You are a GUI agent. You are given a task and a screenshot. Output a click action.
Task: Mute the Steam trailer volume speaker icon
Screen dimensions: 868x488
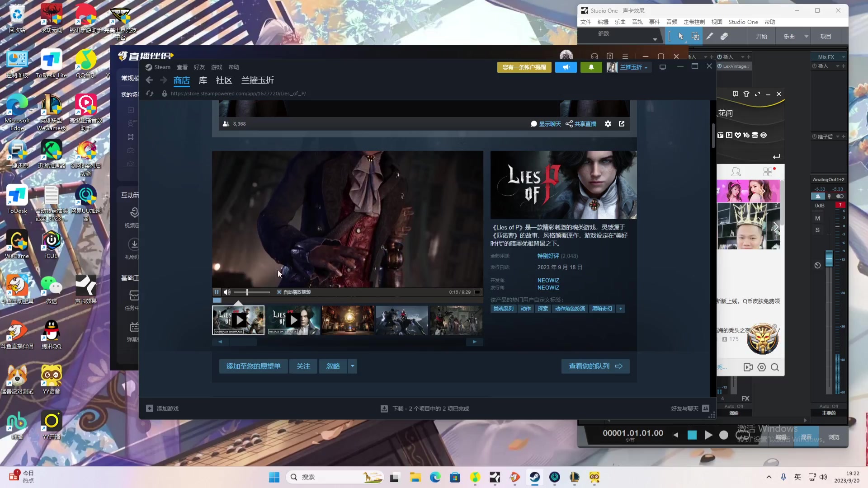[x=227, y=292]
